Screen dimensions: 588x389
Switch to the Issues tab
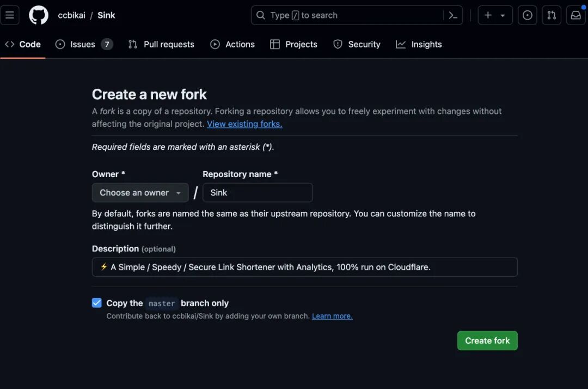pyautogui.click(x=84, y=44)
